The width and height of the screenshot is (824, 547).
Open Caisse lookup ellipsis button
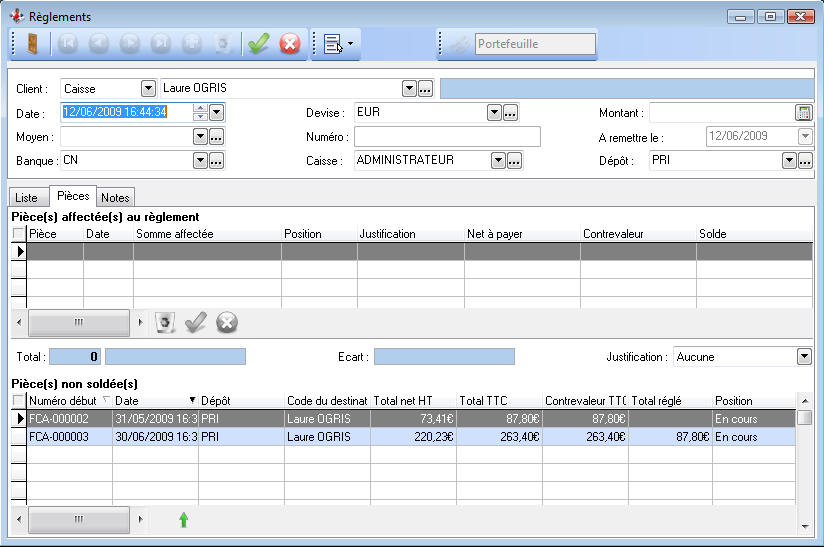(x=514, y=161)
